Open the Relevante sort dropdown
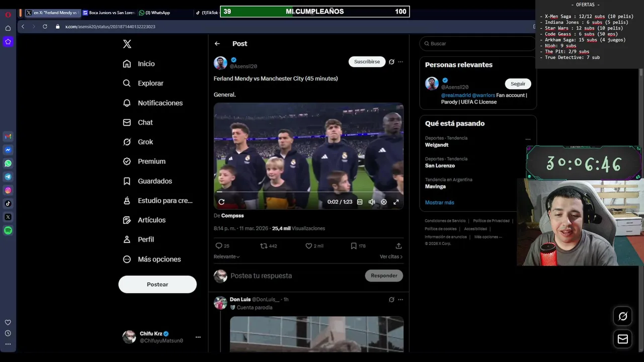The image size is (644, 362). [x=226, y=256]
